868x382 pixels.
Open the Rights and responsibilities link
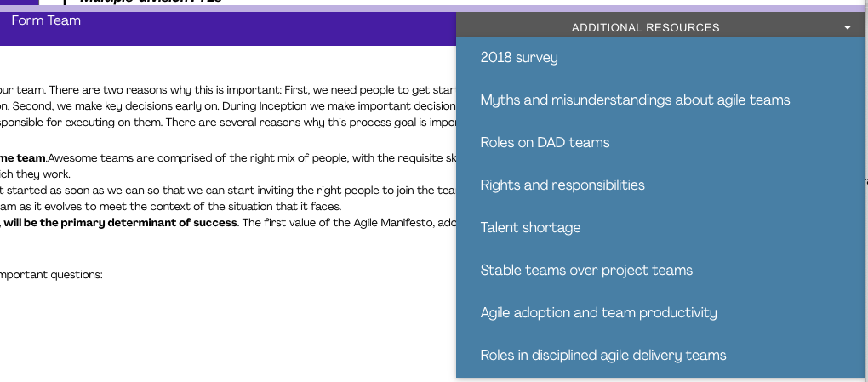tap(562, 185)
